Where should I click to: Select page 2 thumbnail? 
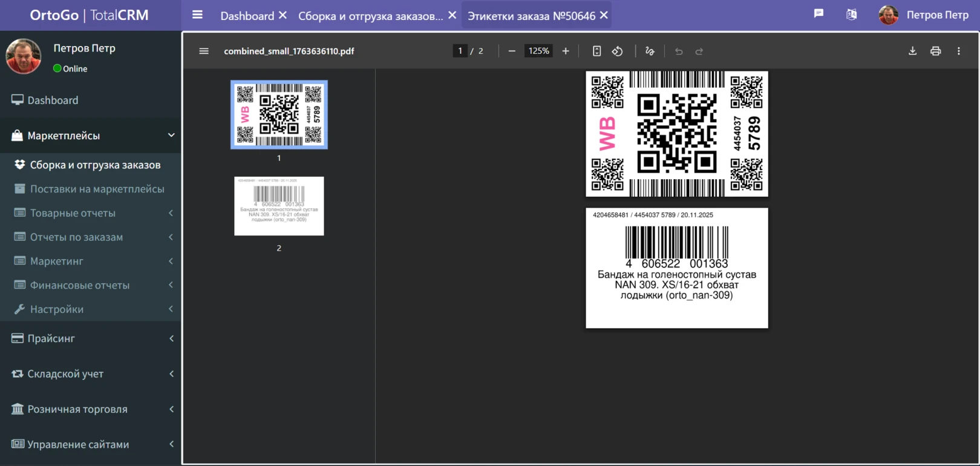[x=279, y=206]
